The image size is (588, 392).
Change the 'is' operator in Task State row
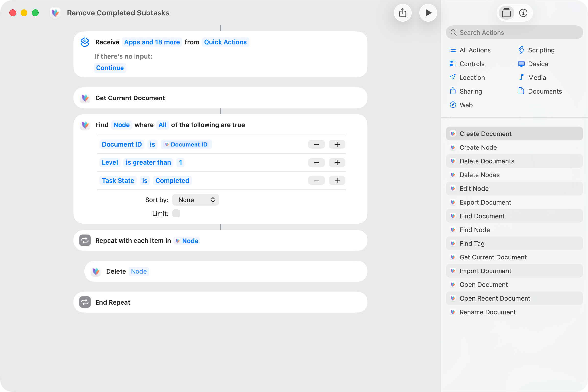[145, 180]
